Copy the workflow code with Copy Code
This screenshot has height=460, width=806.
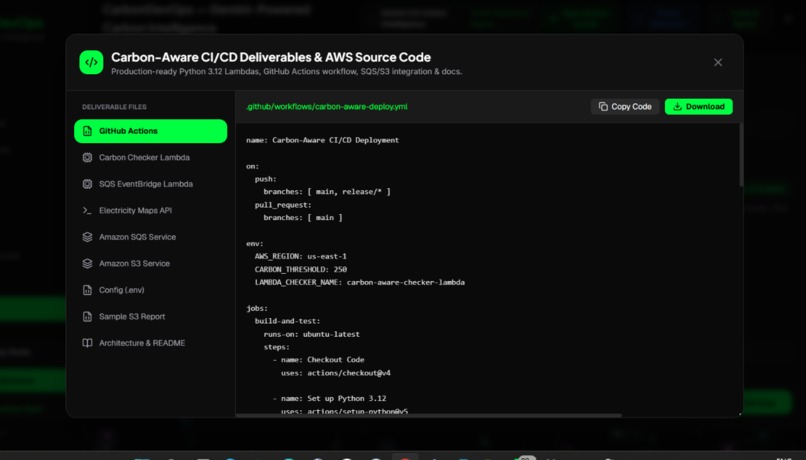[x=625, y=106]
